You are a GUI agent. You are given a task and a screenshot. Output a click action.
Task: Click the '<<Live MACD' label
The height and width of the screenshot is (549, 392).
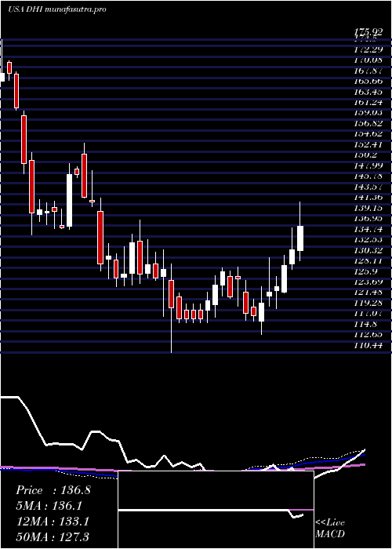point(330,529)
